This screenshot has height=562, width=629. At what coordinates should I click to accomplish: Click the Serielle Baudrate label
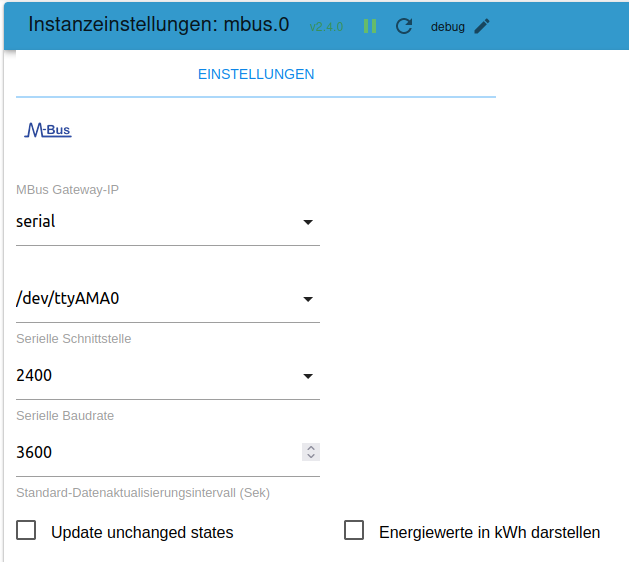(65, 416)
